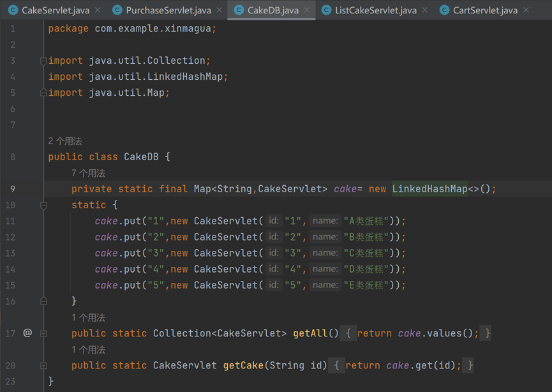Close the CakeDB.java tab
The height and width of the screenshot is (392, 552).
[306, 10]
